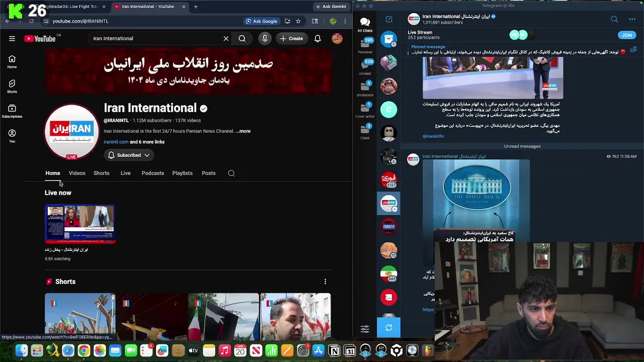Select the Home channel tab
The width and height of the screenshot is (644, 362).
[x=53, y=173]
